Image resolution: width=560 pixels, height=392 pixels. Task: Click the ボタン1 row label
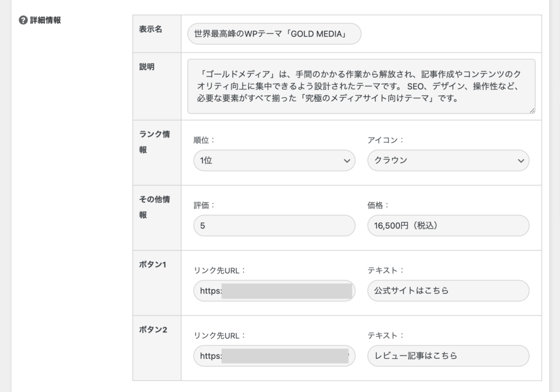(153, 265)
